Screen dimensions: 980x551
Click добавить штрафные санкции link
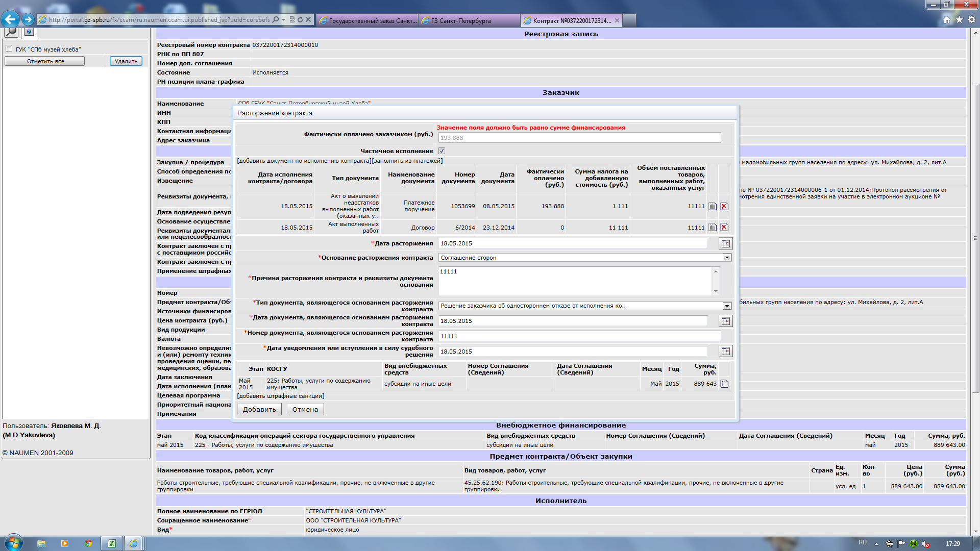pos(280,396)
